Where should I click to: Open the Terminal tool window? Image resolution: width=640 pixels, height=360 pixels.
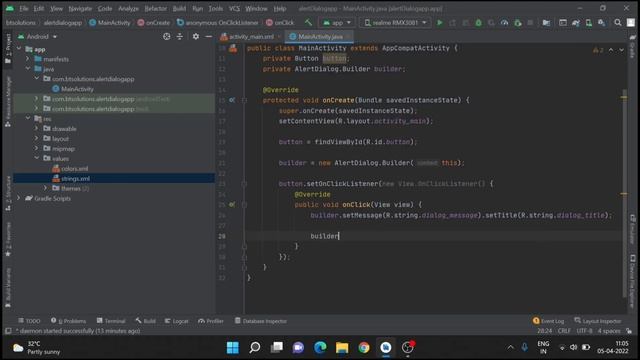click(111, 321)
